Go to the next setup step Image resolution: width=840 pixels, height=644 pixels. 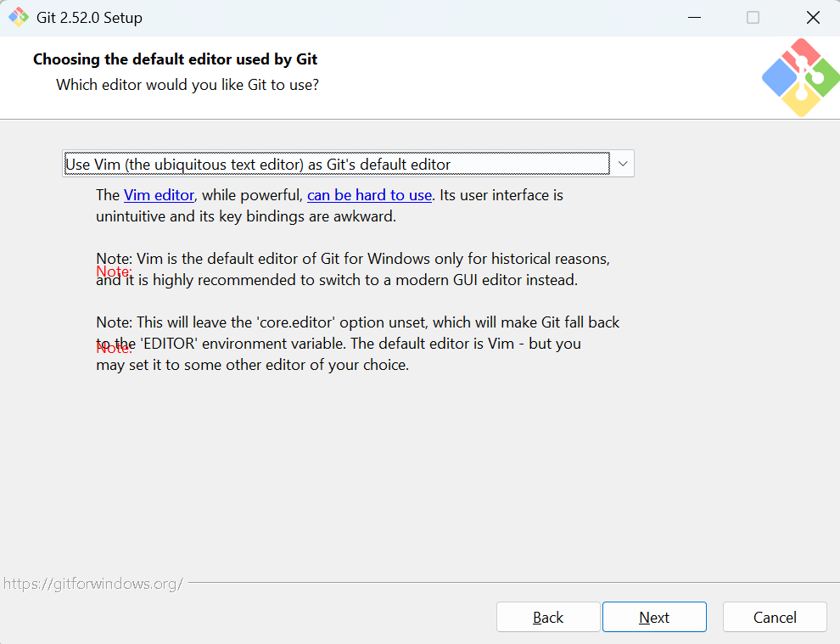(x=654, y=617)
